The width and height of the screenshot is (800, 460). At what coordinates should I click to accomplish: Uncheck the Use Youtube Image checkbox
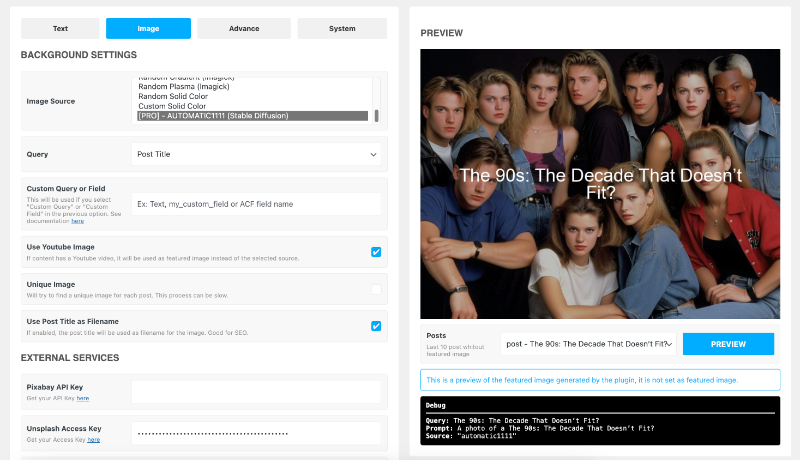click(x=376, y=252)
